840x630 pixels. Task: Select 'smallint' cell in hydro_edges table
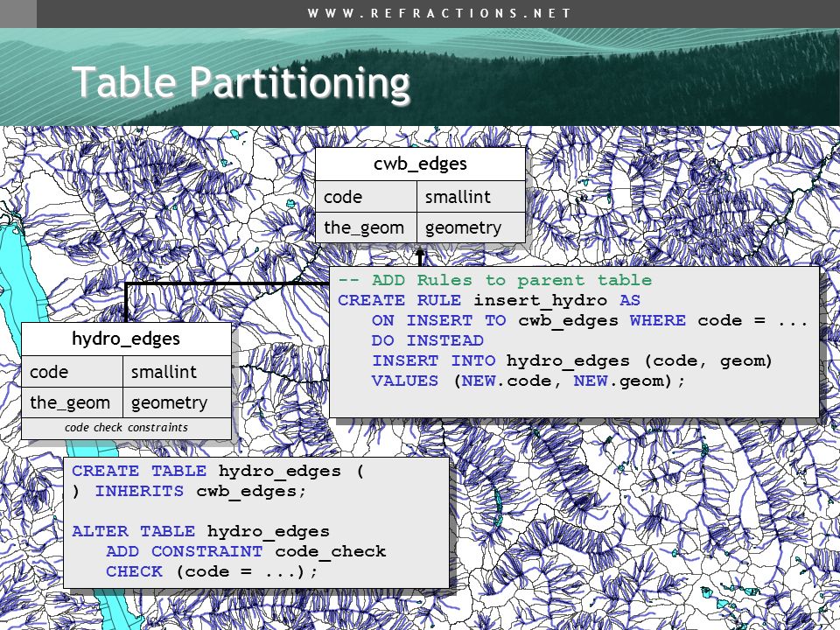(x=177, y=372)
